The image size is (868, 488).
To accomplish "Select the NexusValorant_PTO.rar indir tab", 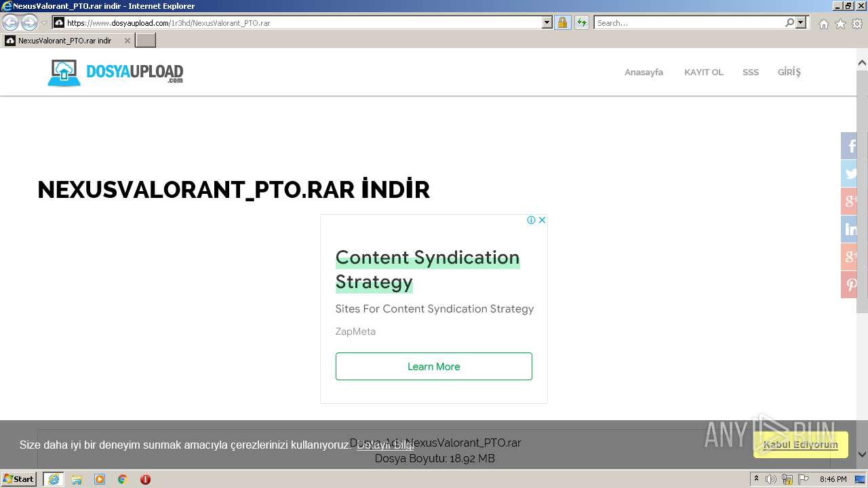I will click(68, 41).
